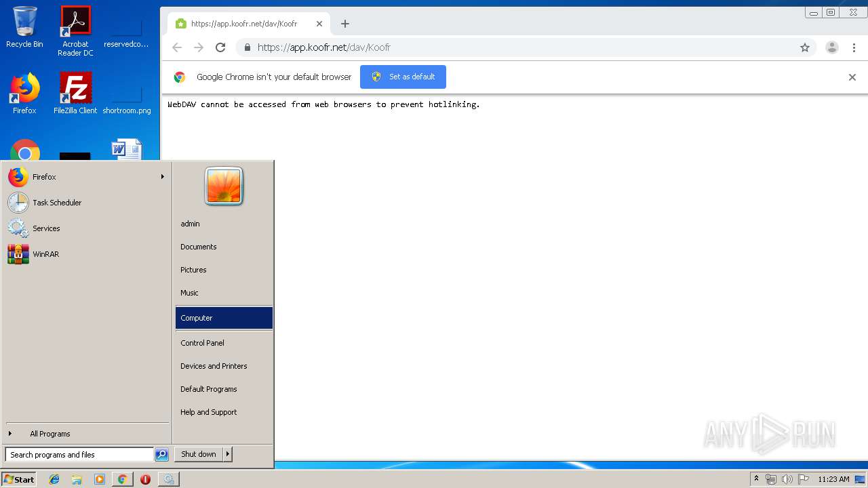Expand All Programs list
Image resolution: width=868 pixels, height=488 pixels.
[x=86, y=434]
